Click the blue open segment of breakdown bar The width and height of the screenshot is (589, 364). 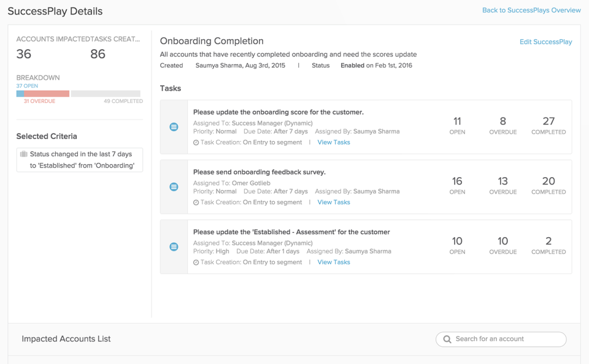tap(20, 93)
